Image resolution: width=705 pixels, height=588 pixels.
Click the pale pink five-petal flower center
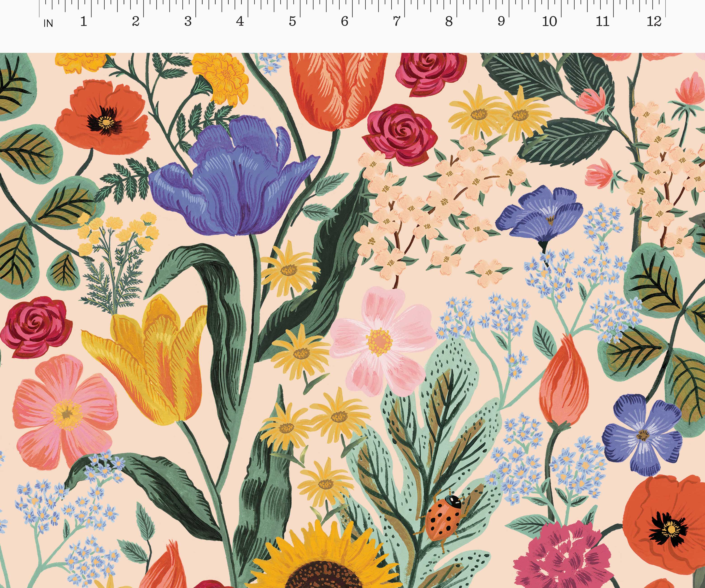(x=380, y=341)
